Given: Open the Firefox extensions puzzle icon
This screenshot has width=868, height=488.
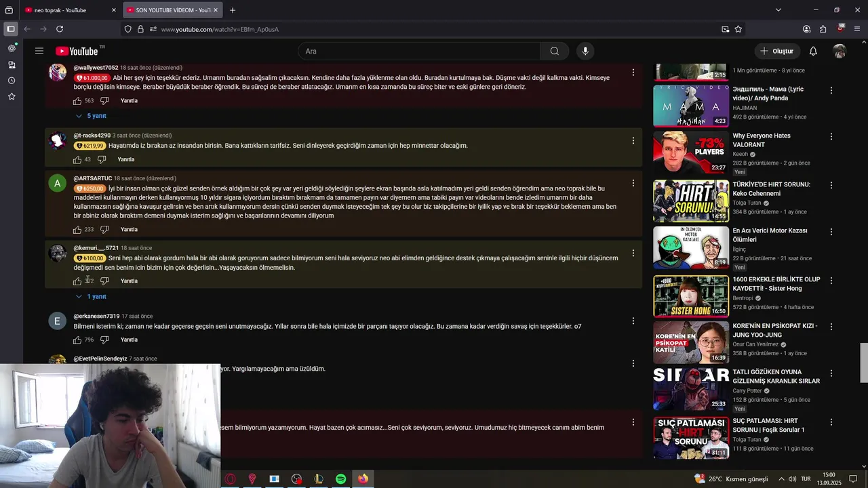Looking at the screenshot, I should pos(823,29).
